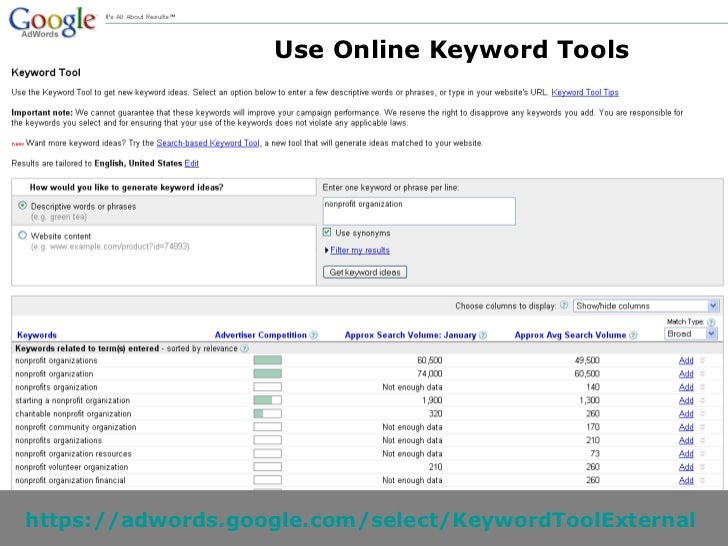The width and height of the screenshot is (728, 546).
Task: Click chevron icon in starting a nonprofit organization row
Action: click(x=702, y=400)
